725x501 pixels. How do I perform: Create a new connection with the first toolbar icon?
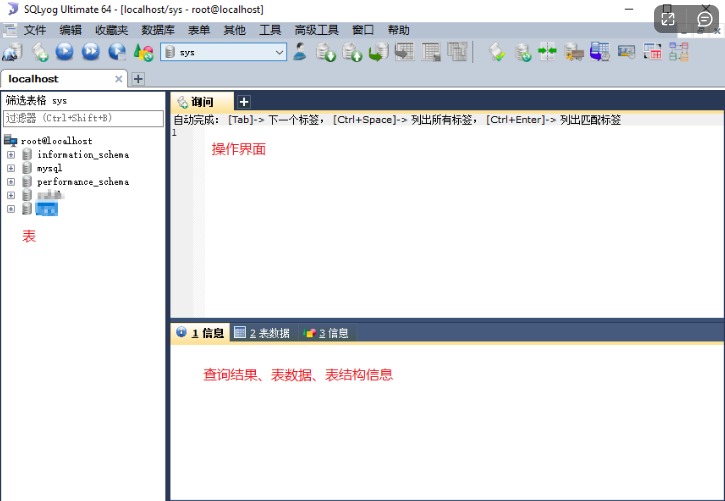(12, 52)
